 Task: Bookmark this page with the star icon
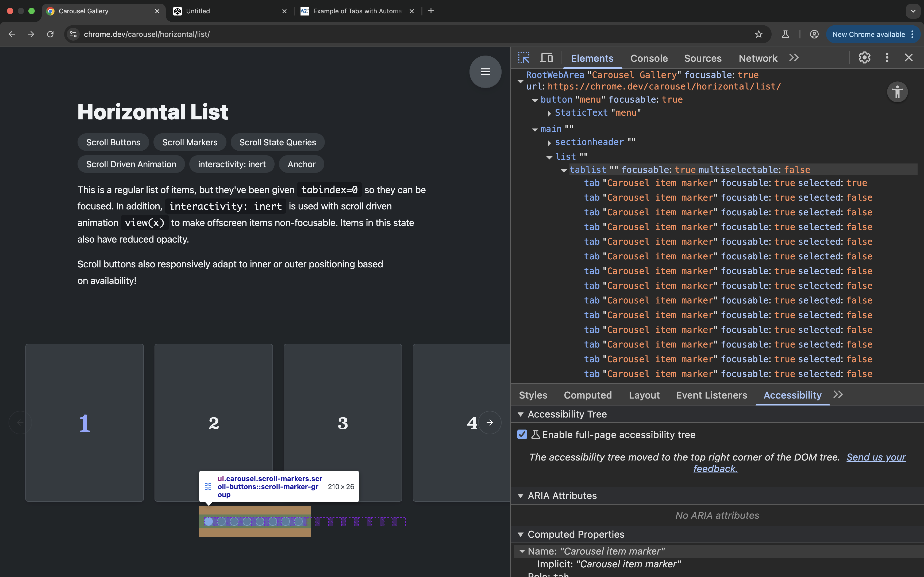(758, 34)
